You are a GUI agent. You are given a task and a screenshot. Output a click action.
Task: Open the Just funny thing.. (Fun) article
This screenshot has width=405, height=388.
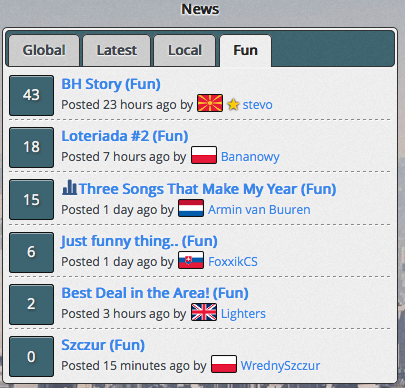point(139,241)
